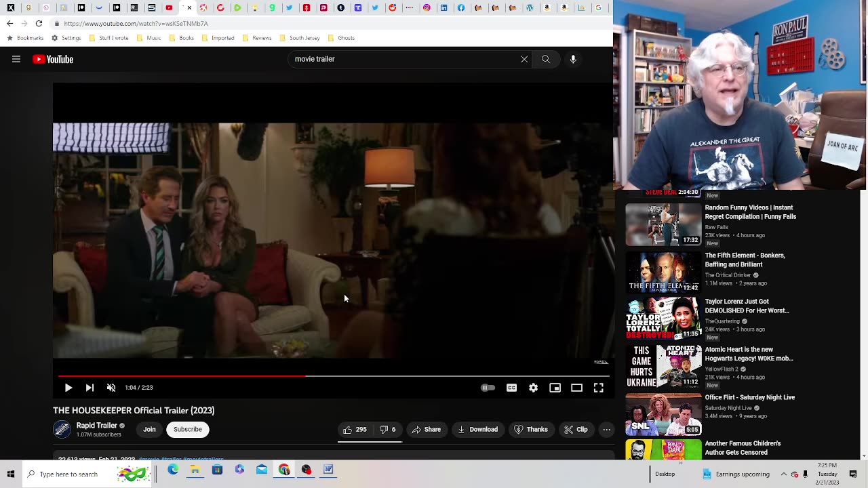This screenshot has width=868, height=488.
Task: Switch to the LinkedIn tab
Action: pyautogui.click(x=443, y=8)
